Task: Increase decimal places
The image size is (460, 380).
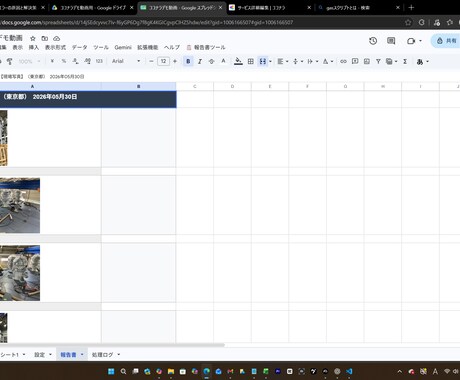Action: coord(87,61)
